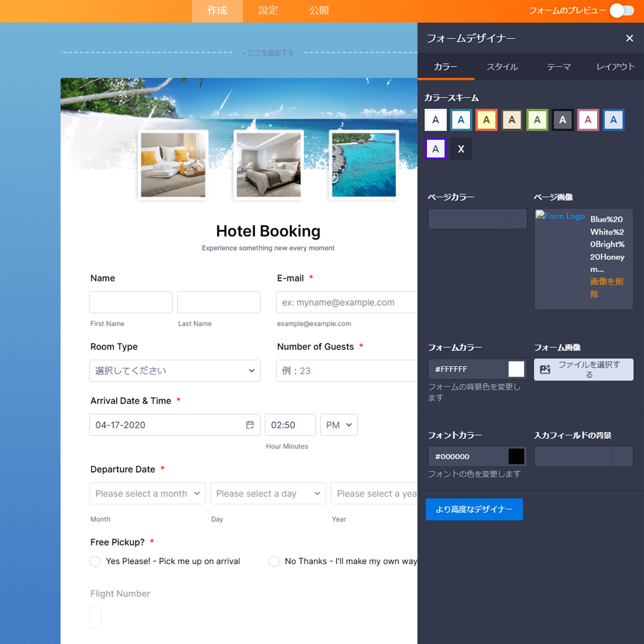The width and height of the screenshot is (644, 644).
Task: Open the 設定 tab in top bar
Action: [268, 11]
